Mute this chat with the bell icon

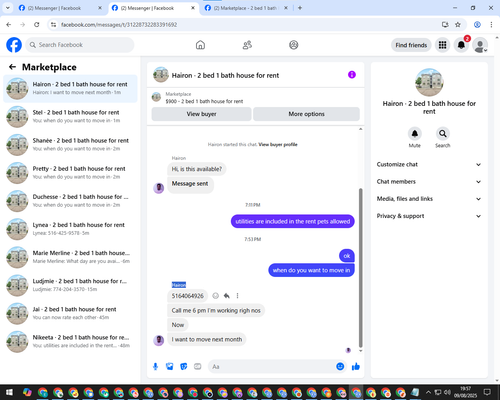(415, 134)
